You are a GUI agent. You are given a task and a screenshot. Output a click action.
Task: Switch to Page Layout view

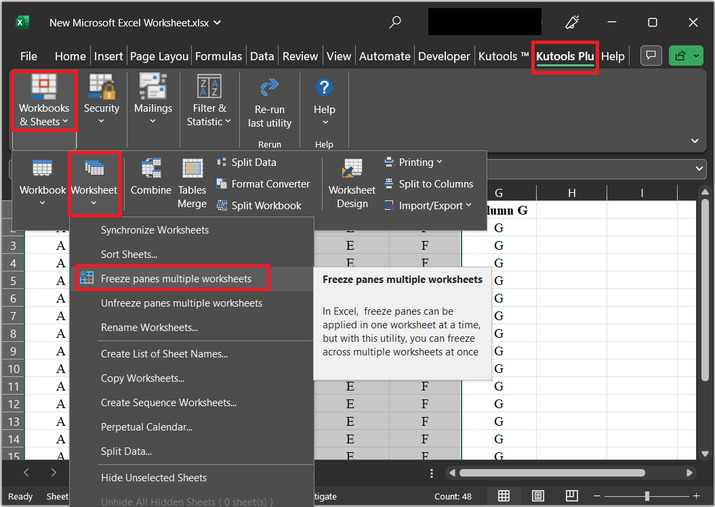click(x=538, y=496)
